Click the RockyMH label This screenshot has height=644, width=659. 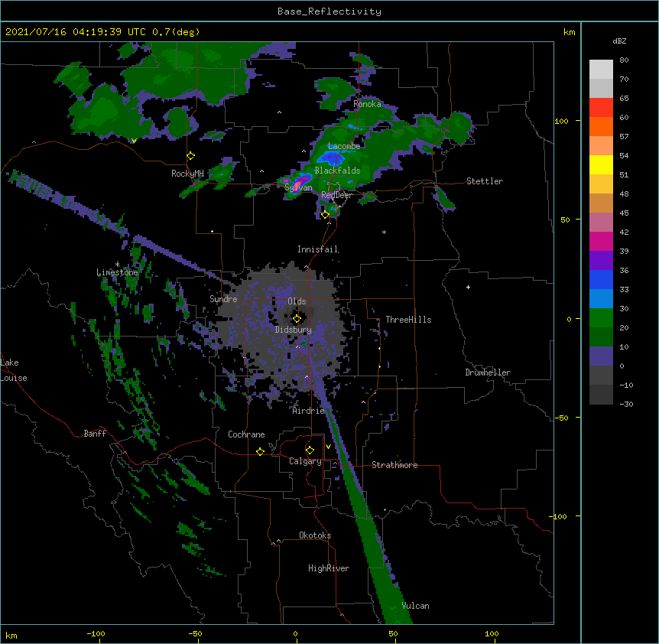[187, 174]
